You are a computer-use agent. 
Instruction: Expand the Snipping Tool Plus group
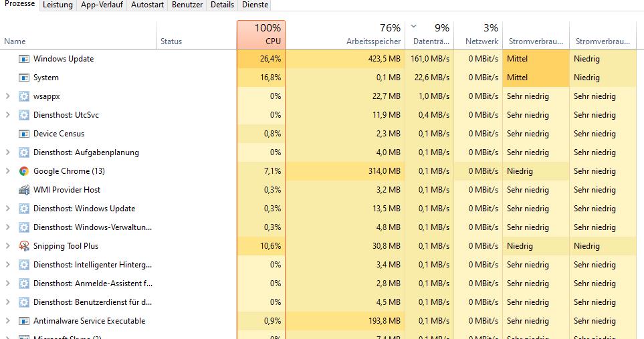pos(7,246)
